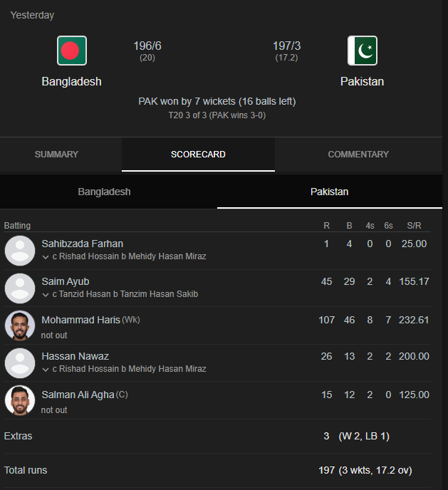Click the Pakistan flag icon

click(x=363, y=51)
